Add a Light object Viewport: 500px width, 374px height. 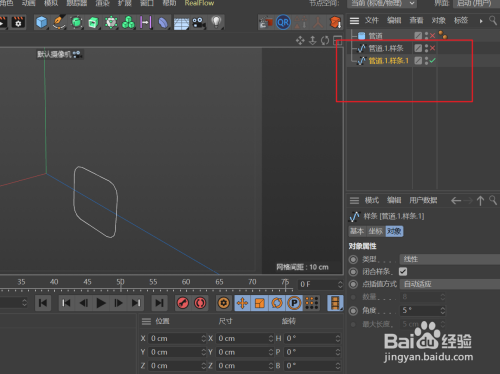[x=217, y=23]
